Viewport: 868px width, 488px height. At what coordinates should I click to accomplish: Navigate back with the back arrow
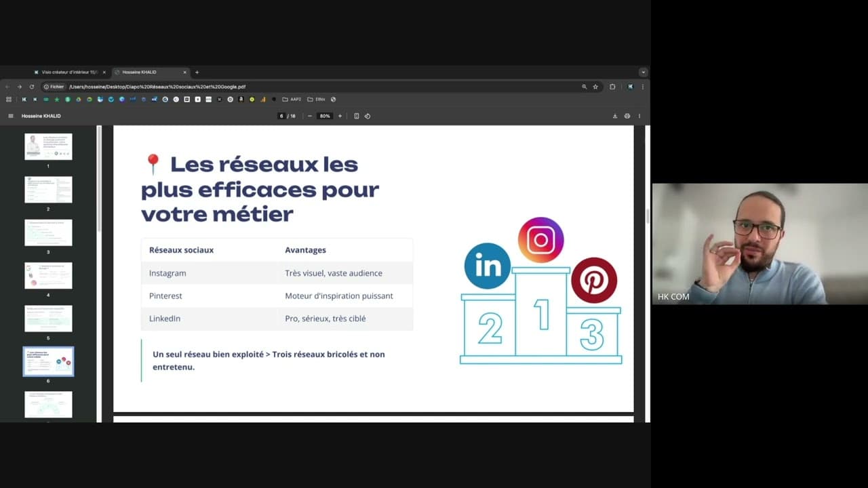click(7, 87)
